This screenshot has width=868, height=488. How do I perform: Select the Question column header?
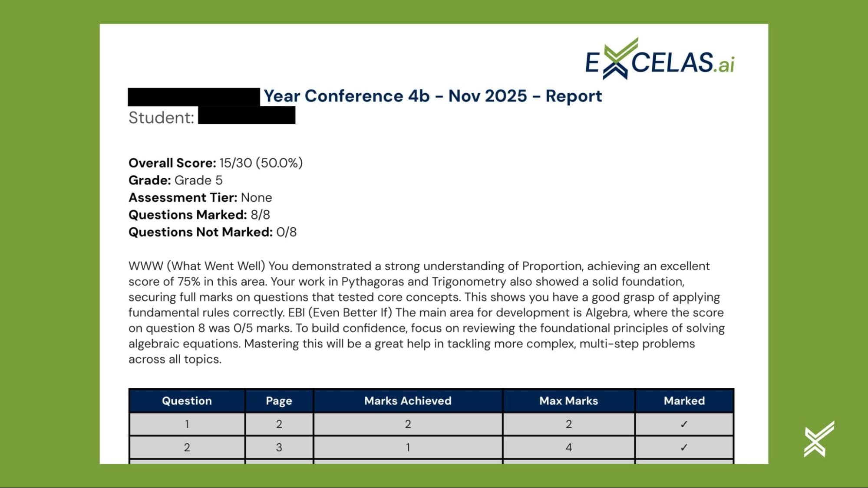tap(187, 401)
